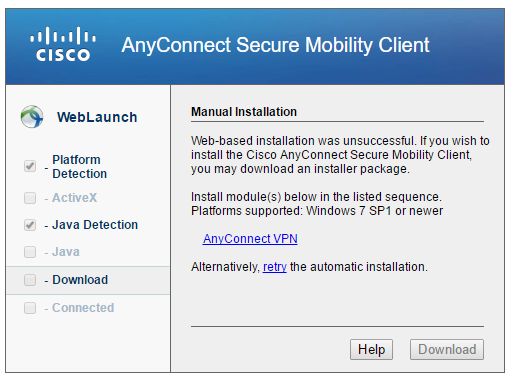Toggle the ActiveX checkbox
This screenshot has height=374, width=506.
click(30, 198)
